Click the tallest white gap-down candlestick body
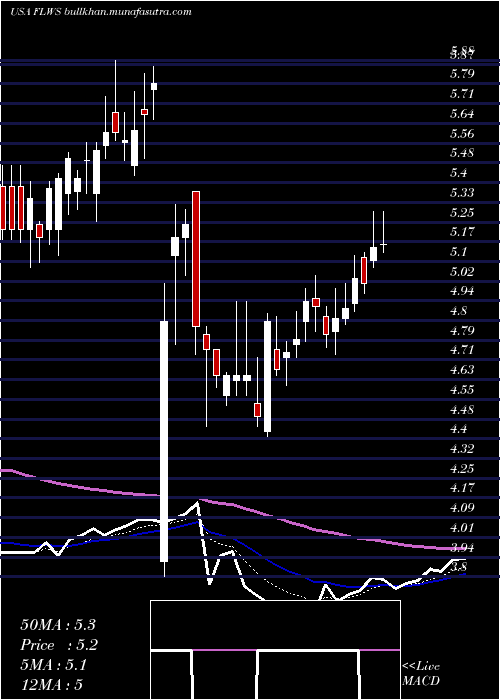 click(164, 441)
